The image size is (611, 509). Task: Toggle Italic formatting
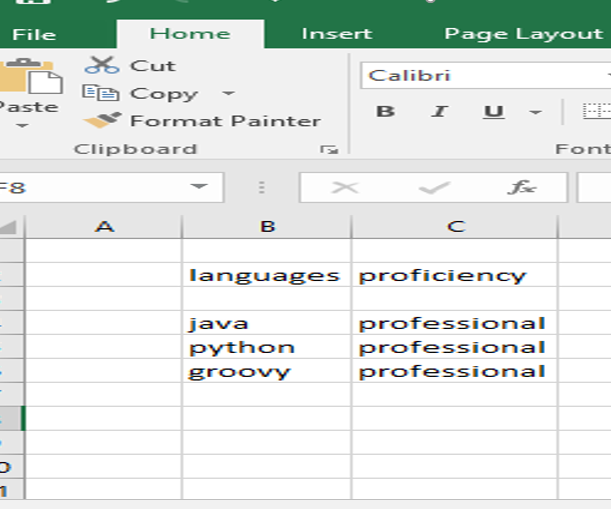(x=440, y=111)
